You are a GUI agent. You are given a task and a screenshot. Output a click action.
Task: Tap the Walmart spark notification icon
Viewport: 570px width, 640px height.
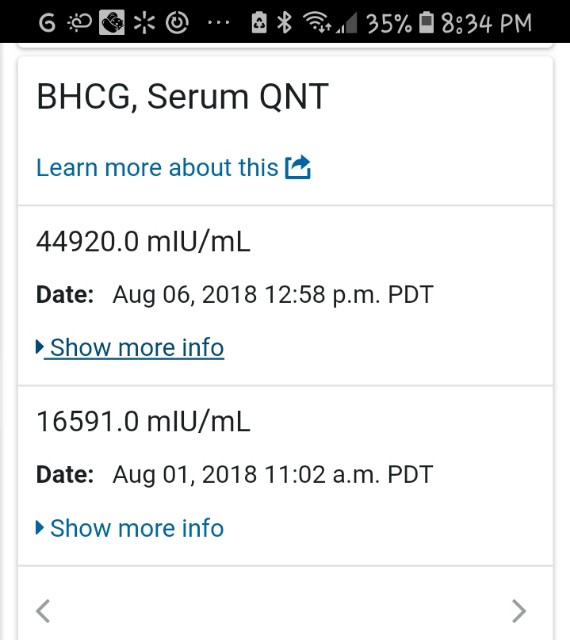(144, 22)
